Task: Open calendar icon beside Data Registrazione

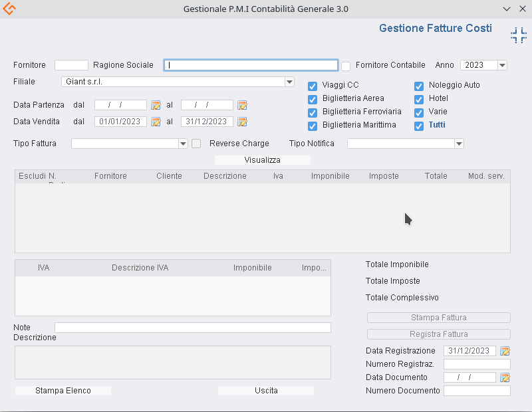Action: click(505, 351)
